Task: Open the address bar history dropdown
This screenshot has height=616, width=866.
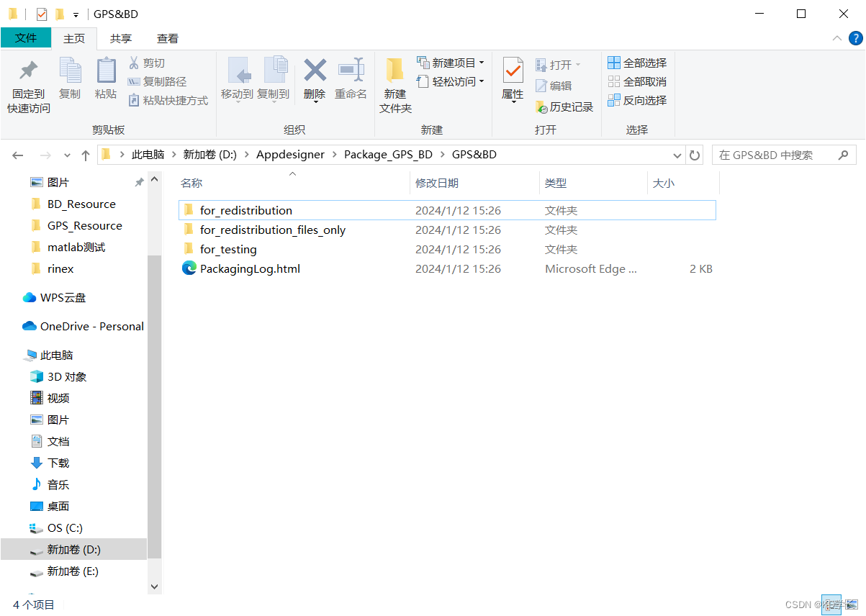Action: tap(677, 154)
